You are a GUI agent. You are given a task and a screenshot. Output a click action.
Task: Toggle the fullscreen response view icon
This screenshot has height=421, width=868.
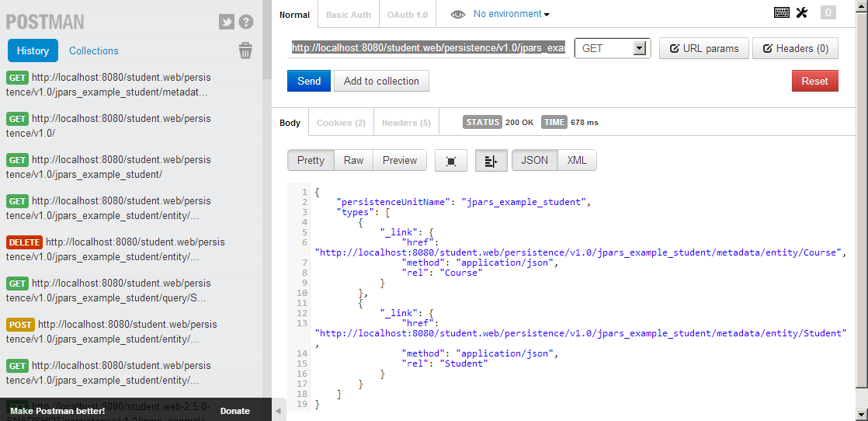(x=451, y=161)
